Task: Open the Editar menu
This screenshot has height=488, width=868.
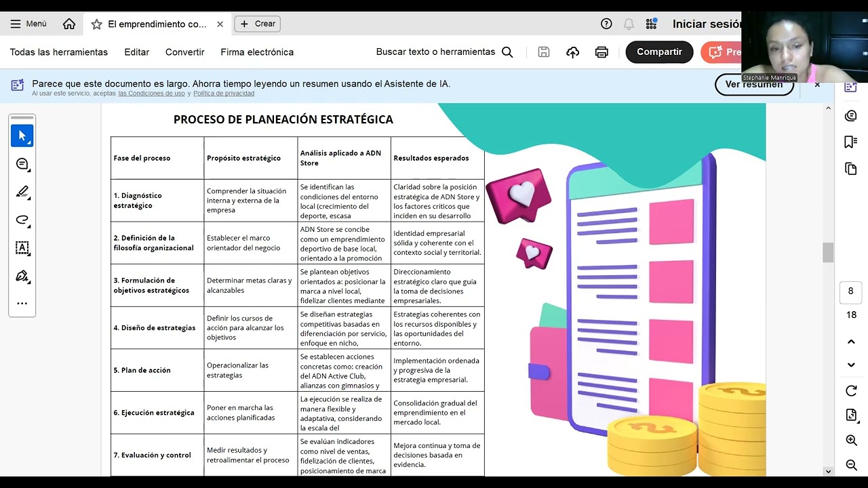Action: [137, 52]
